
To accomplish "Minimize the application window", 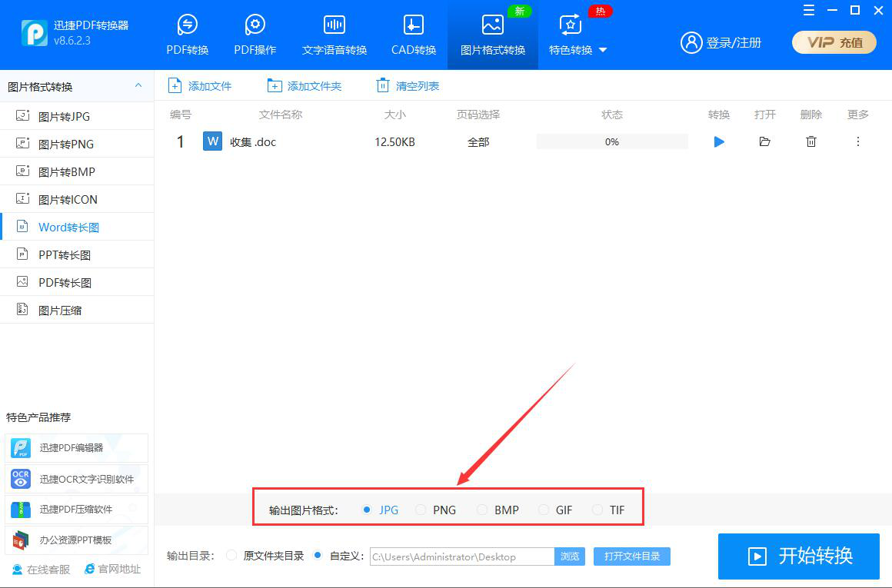I will click(x=832, y=10).
